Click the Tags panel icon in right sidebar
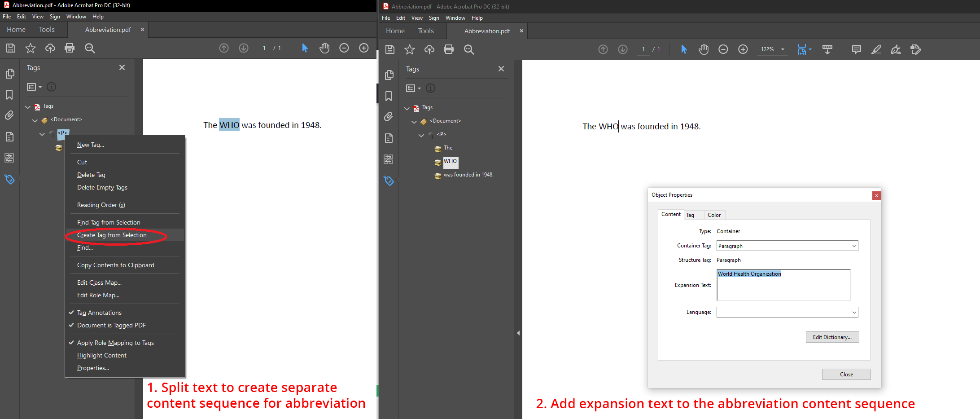The height and width of the screenshot is (419, 980). [389, 181]
